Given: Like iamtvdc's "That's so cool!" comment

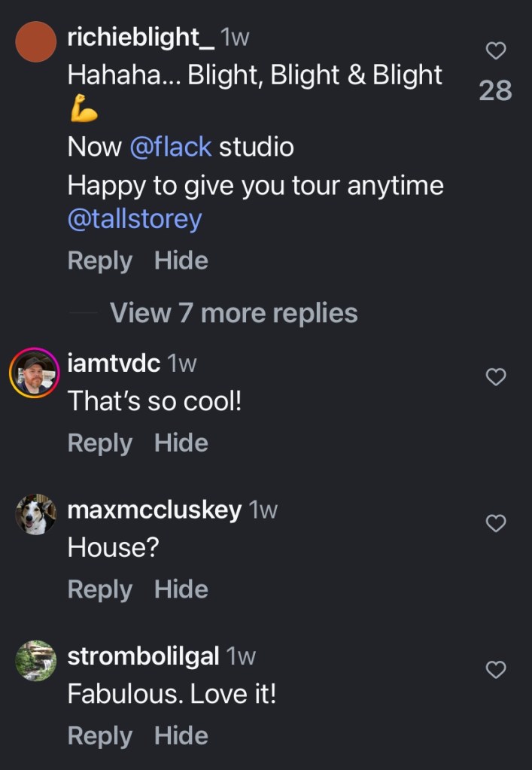Looking at the screenshot, I should tap(496, 377).
